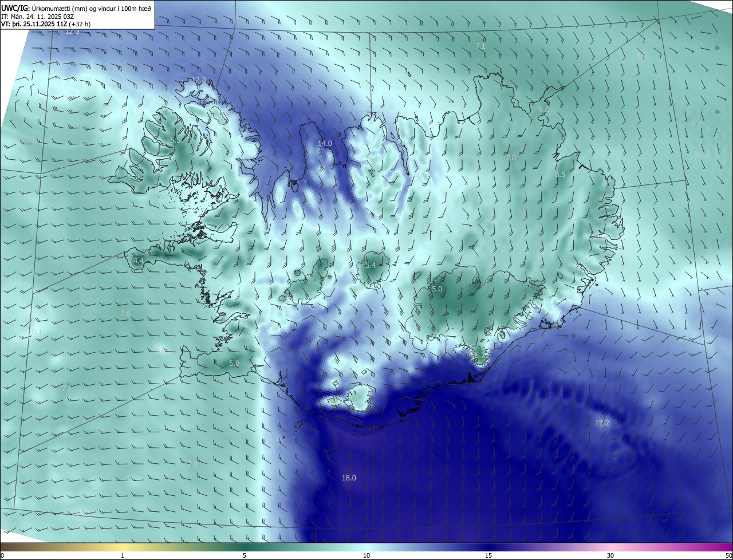Click the 7.0 value label
733x560 pixels.
pyautogui.click(x=511, y=157)
